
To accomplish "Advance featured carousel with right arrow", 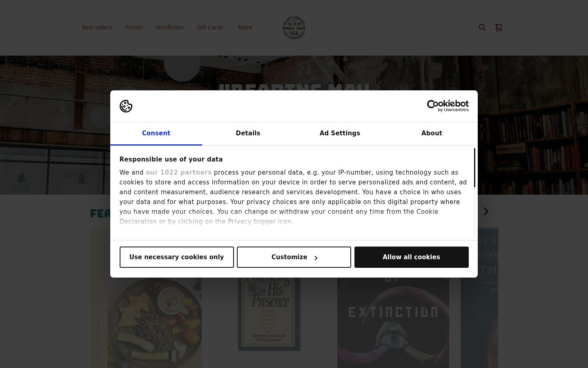I will pos(486,211).
